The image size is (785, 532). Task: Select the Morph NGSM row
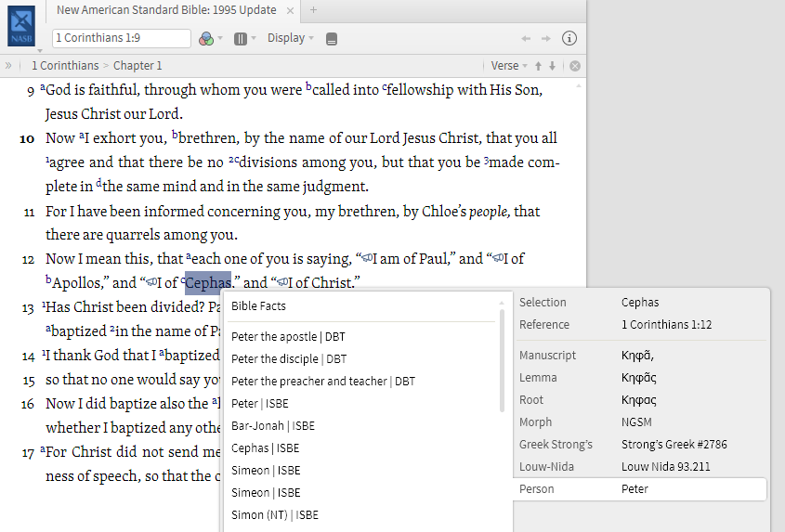640,422
